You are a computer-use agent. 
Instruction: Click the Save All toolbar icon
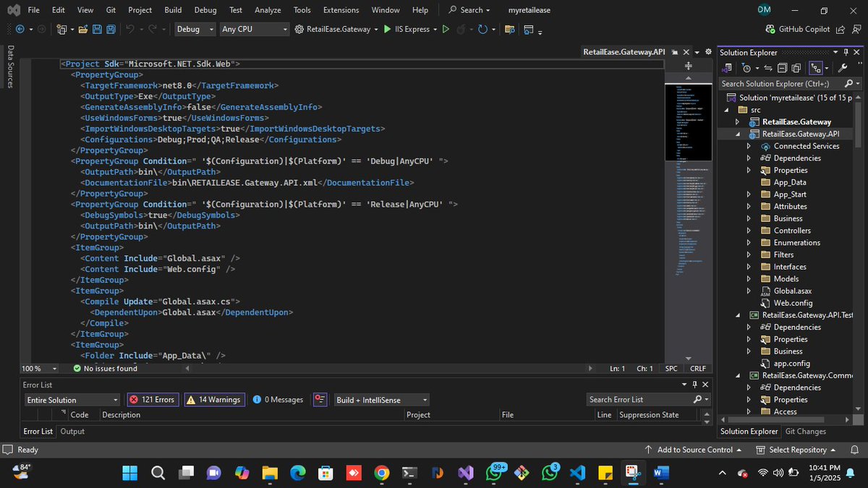(111, 30)
